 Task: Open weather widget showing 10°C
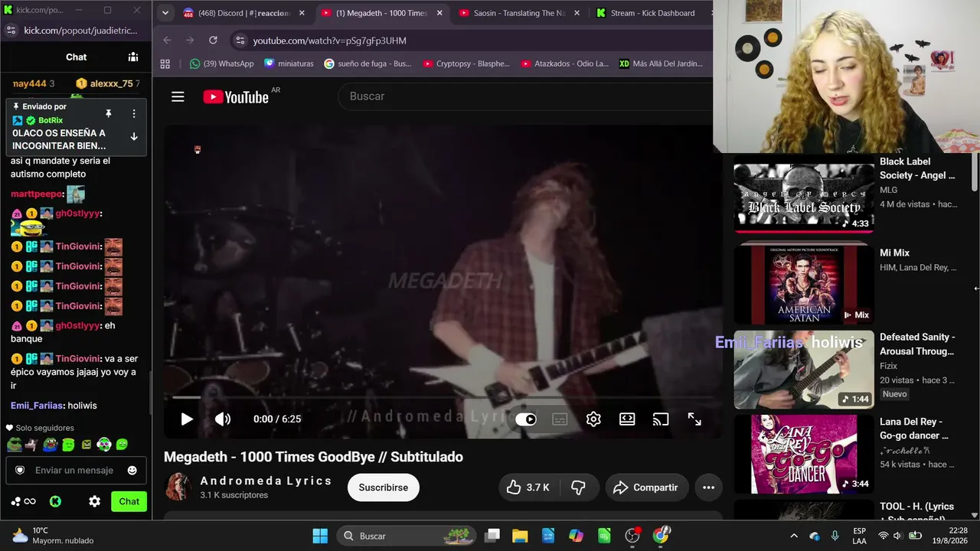tap(52, 536)
